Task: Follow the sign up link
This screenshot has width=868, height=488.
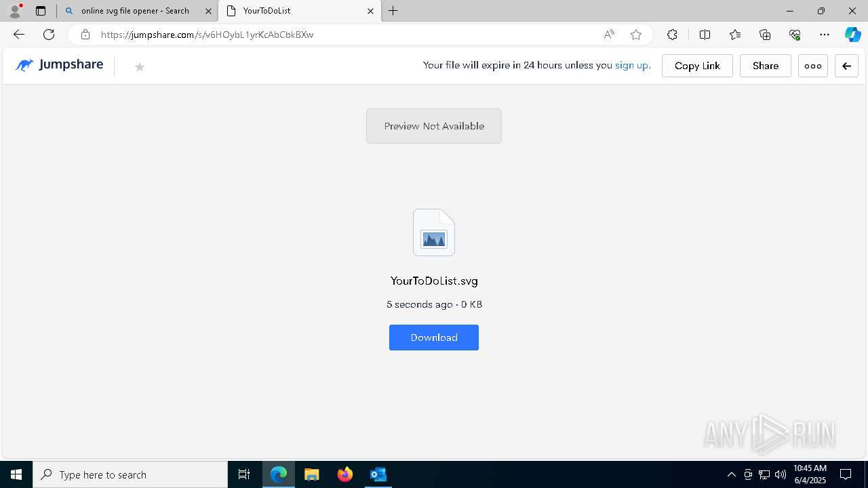Action: 631,66
